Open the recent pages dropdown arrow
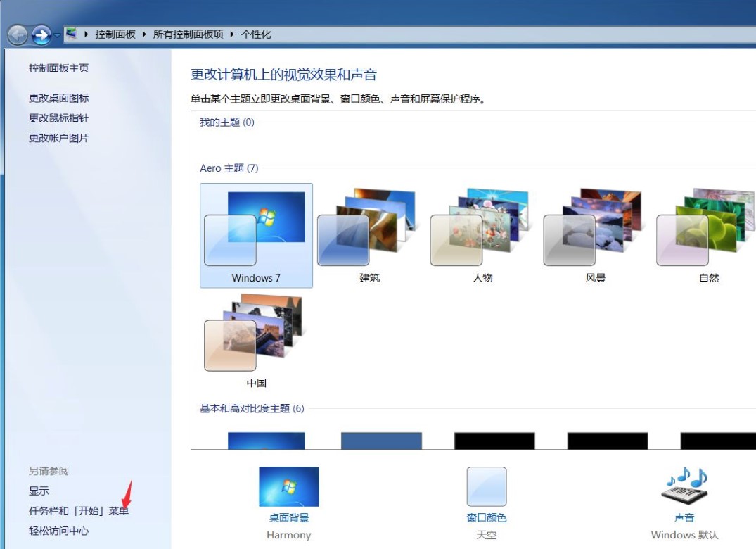756x549 pixels. click(x=57, y=35)
